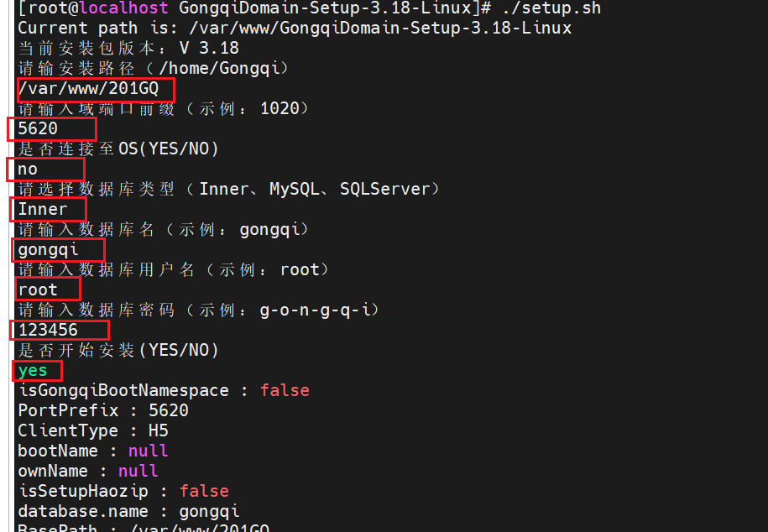This screenshot has width=768, height=532.
Task: Click the 'database.name : gongqi' output text
Action: click(x=130, y=511)
